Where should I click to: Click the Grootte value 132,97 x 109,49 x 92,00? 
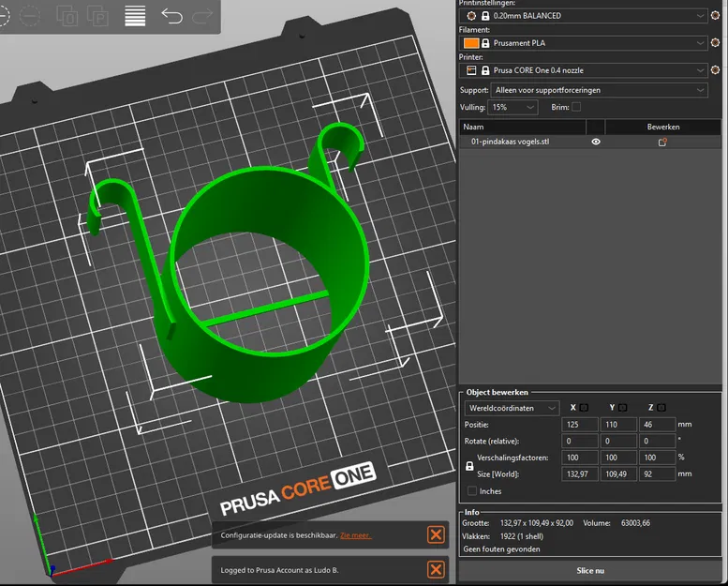point(536,523)
